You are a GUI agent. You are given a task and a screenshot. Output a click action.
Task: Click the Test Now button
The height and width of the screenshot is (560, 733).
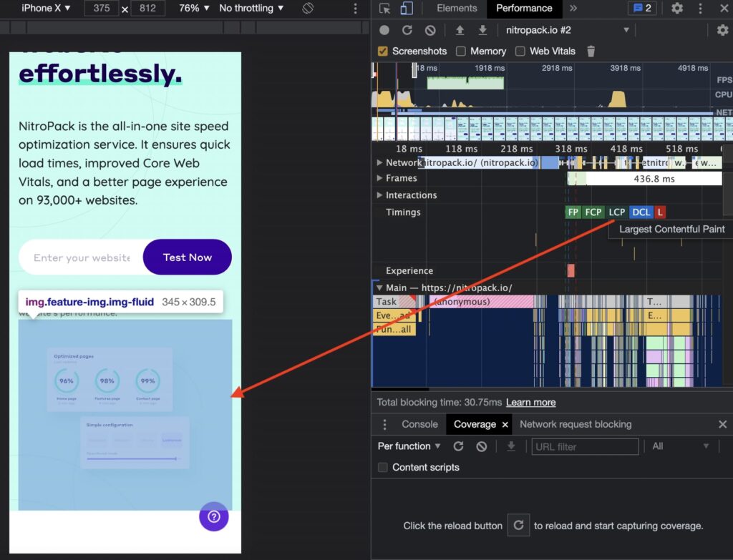tap(188, 257)
